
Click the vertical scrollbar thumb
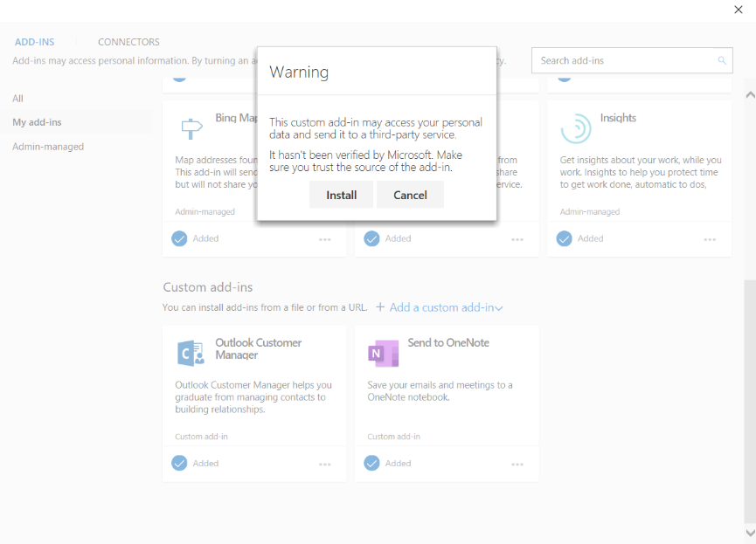(x=750, y=401)
